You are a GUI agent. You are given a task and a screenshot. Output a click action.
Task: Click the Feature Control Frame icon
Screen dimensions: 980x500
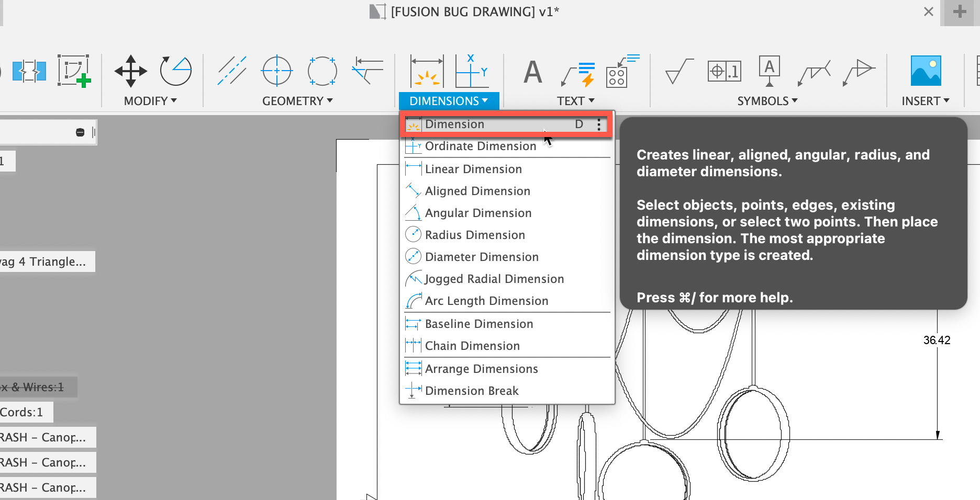(725, 71)
